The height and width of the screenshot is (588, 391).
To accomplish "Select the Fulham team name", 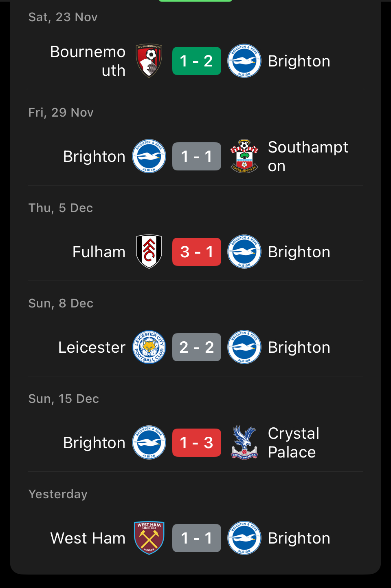I will [x=99, y=252].
